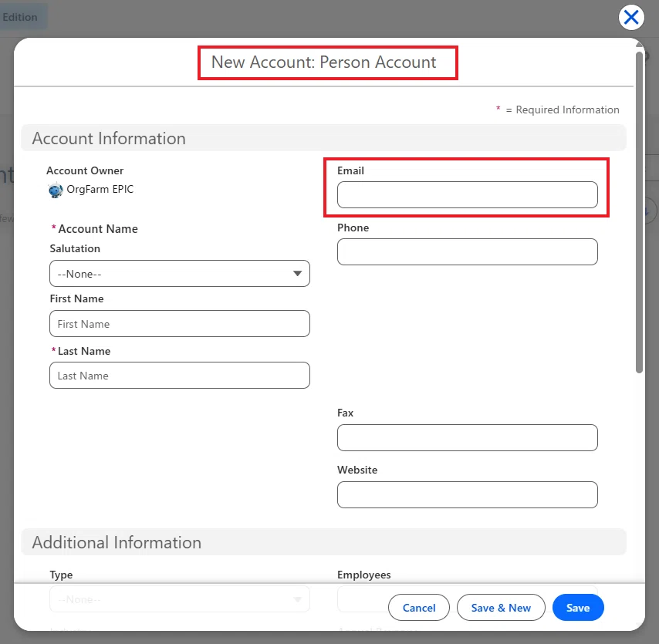
Task: Click the Account Name label
Action: [x=98, y=229]
